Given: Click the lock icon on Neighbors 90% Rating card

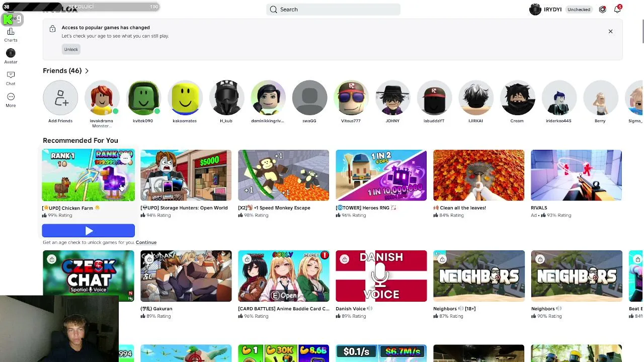Looking at the screenshot, I should pyautogui.click(x=540, y=259).
